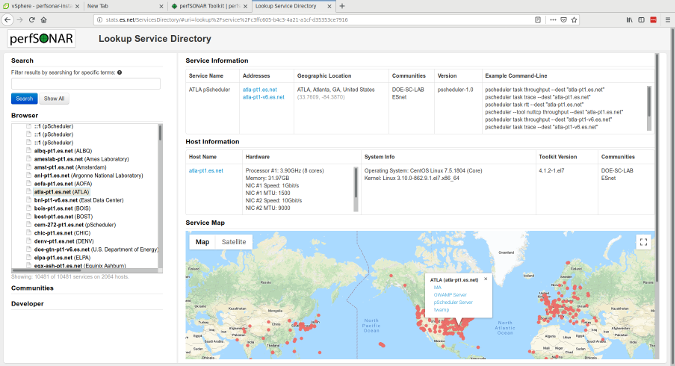Bookmark this page with the star icon
The image size is (675, 366).
pos(574,20)
